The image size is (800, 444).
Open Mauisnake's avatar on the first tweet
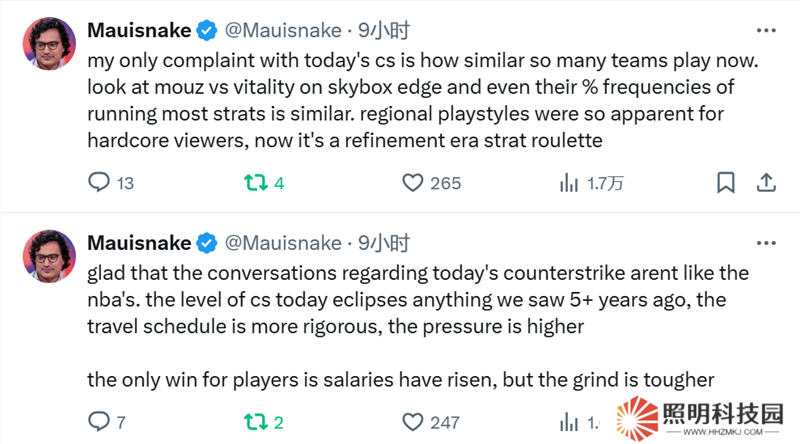(x=50, y=43)
